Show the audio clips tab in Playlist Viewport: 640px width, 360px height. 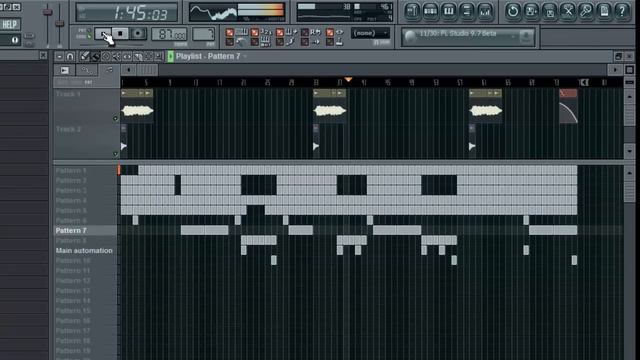[65, 70]
